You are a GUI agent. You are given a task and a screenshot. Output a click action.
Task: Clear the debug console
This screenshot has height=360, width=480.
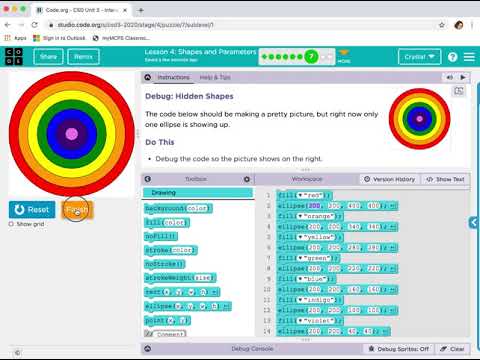coord(452,349)
